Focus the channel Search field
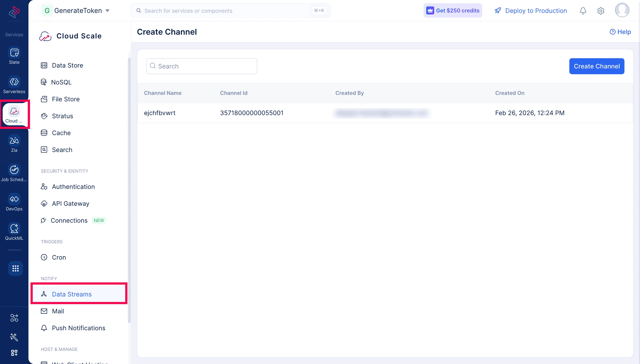 point(202,66)
